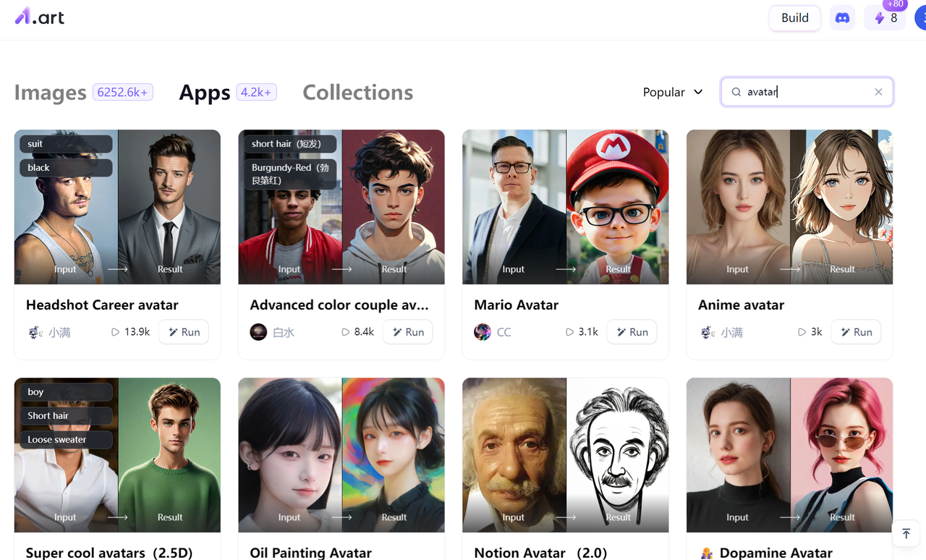926x560 pixels.
Task: Click the 'black' tag on Headshot card
Action: [66, 168]
